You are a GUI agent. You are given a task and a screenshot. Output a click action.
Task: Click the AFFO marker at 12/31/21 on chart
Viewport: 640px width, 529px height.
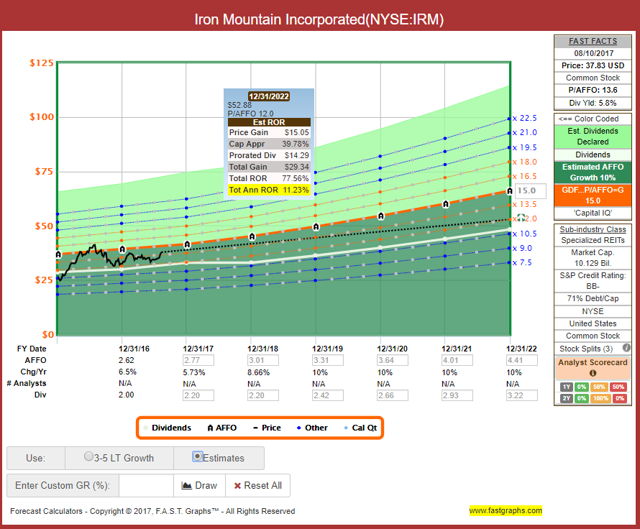pos(445,204)
